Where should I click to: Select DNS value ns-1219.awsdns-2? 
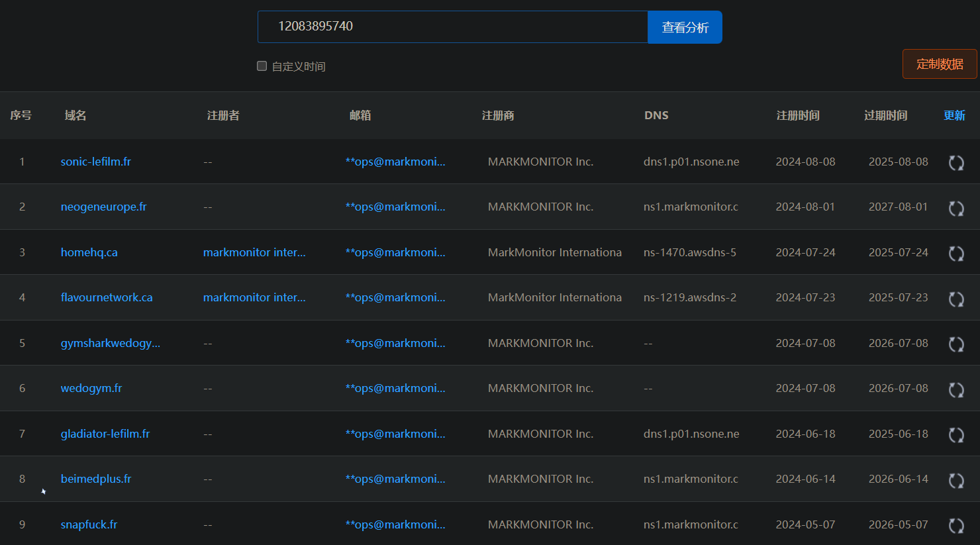click(690, 297)
